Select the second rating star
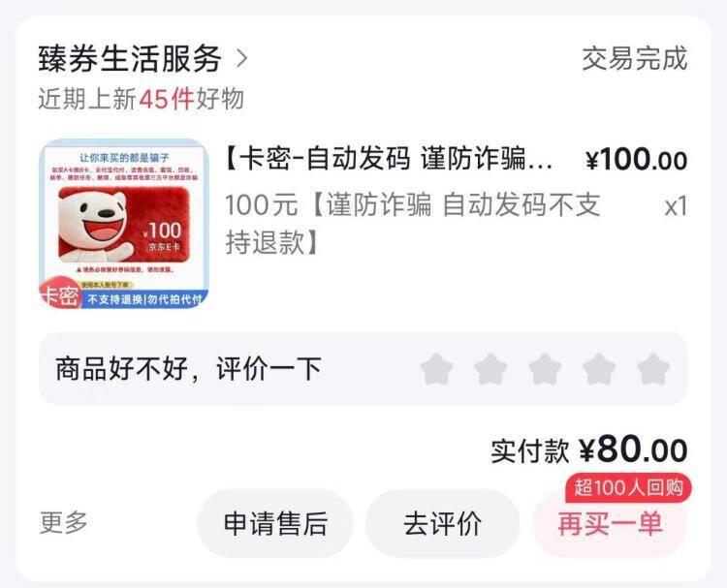This screenshot has width=727, height=588. [x=490, y=369]
